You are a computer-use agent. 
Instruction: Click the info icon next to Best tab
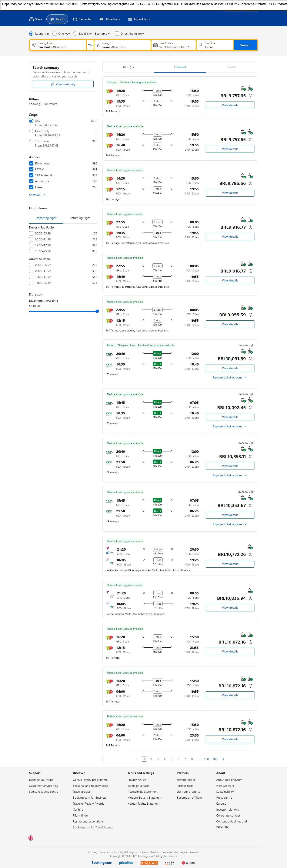[x=132, y=67]
